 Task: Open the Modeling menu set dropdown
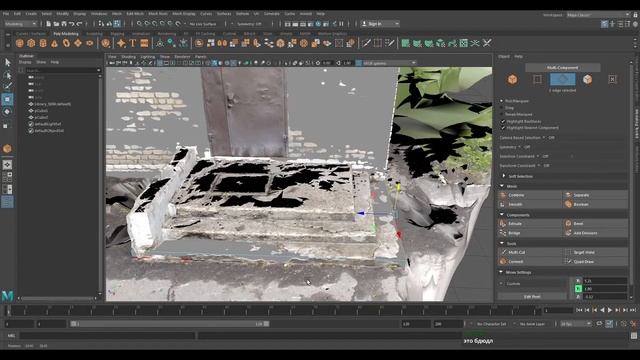pos(20,24)
